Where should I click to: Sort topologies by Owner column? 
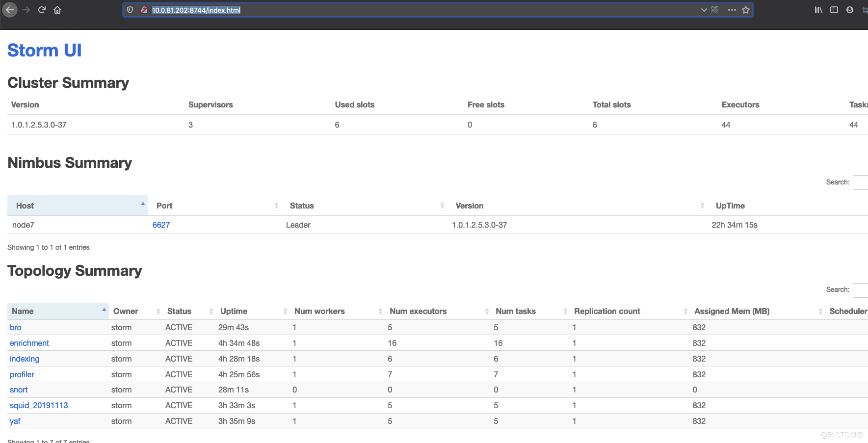point(136,311)
